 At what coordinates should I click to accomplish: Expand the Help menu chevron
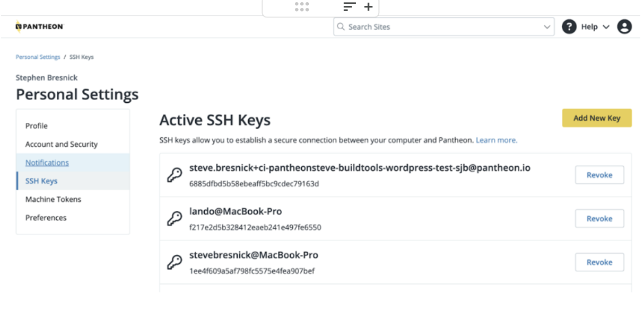[x=606, y=27]
